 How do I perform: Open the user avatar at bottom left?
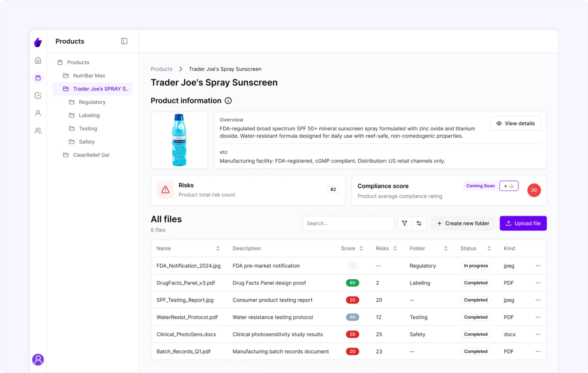[38, 359]
